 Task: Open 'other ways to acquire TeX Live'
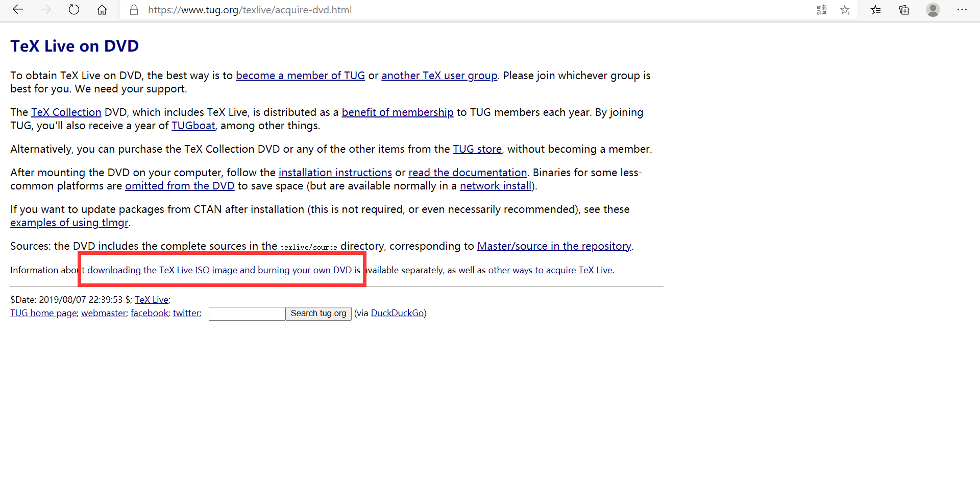pyautogui.click(x=550, y=270)
